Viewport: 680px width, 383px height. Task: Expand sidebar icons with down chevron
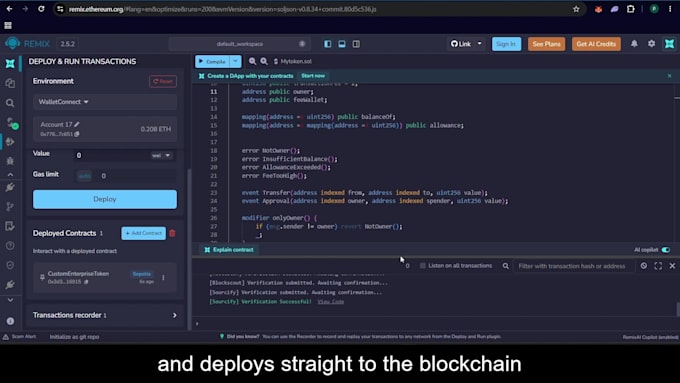click(10, 300)
